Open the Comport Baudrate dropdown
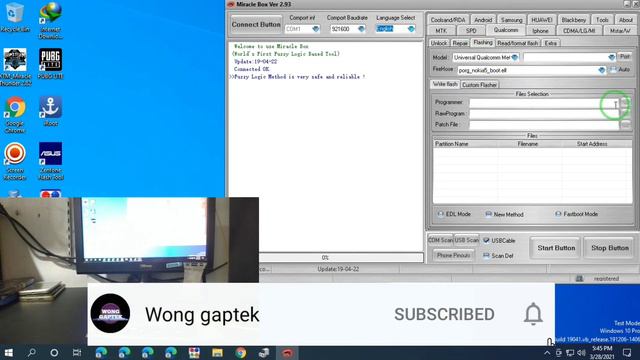 (x=361, y=29)
